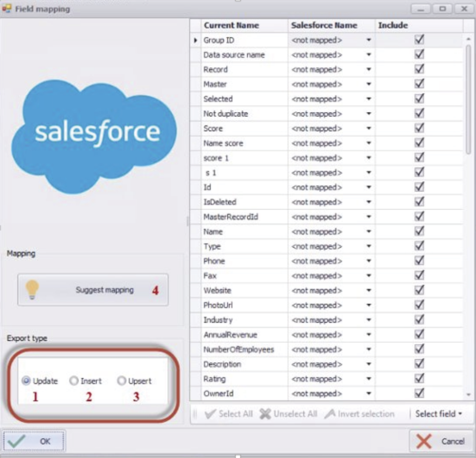Toggle Include checkbox for IsDeleted
This screenshot has width=476, height=458.
pos(419,202)
